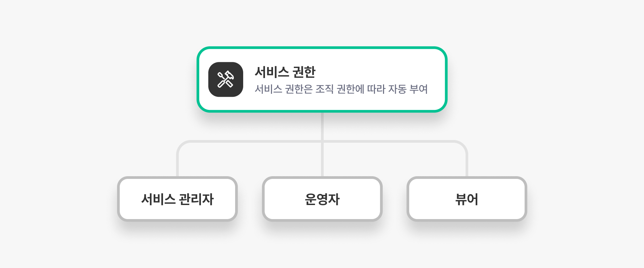Click the central junction of the connector lines
Screen dimensions: 644x268
[x=322, y=141]
